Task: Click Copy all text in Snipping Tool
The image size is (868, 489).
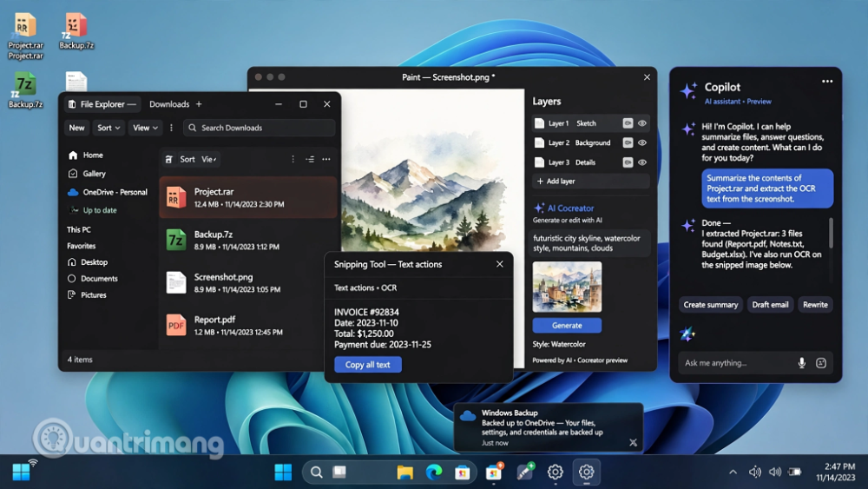Action: point(368,365)
